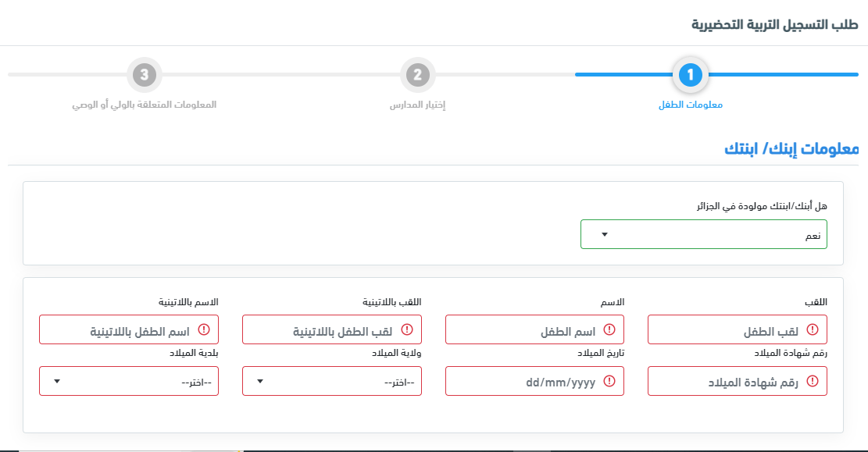Go to step 3 circle in wizard
Image resolution: width=868 pixels, height=452 pixels.
click(145, 75)
